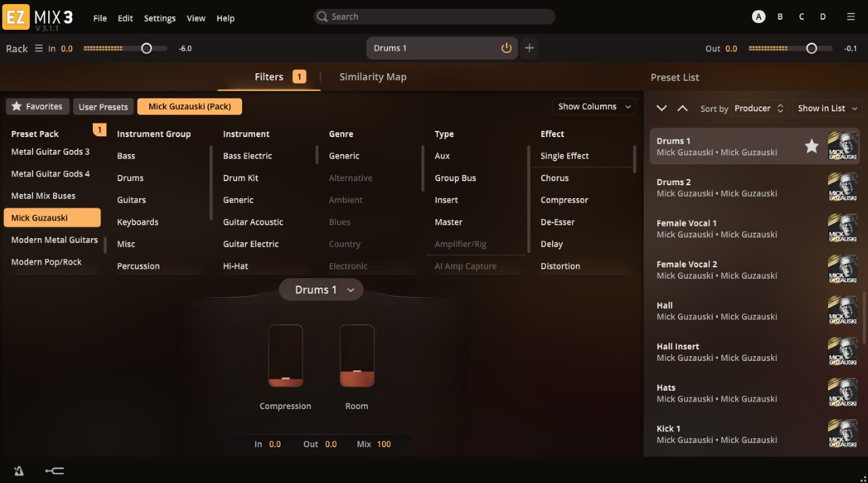Click the cable routing icon in bottom bar
Viewport: 868px width, 483px height.
coord(54,471)
